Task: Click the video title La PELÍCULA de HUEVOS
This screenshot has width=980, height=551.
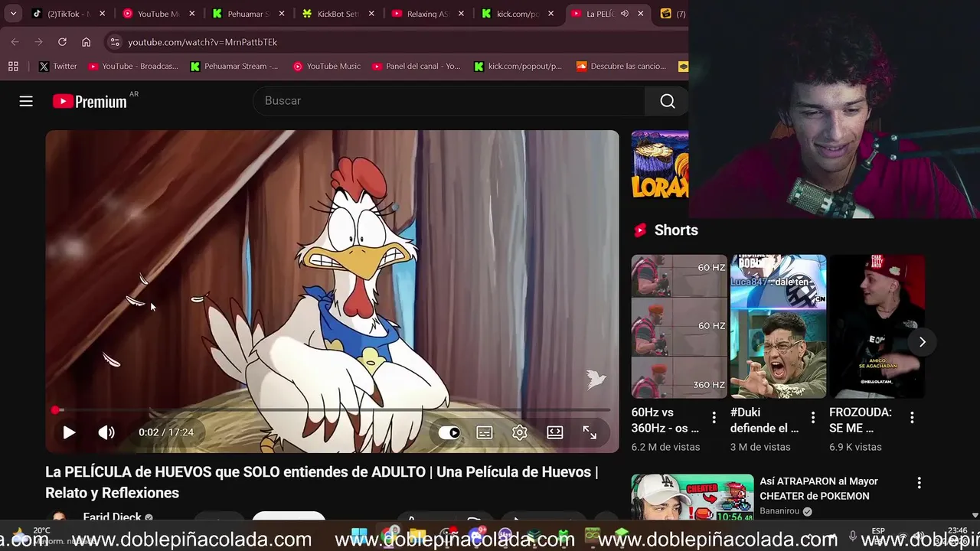Action: [x=322, y=482]
